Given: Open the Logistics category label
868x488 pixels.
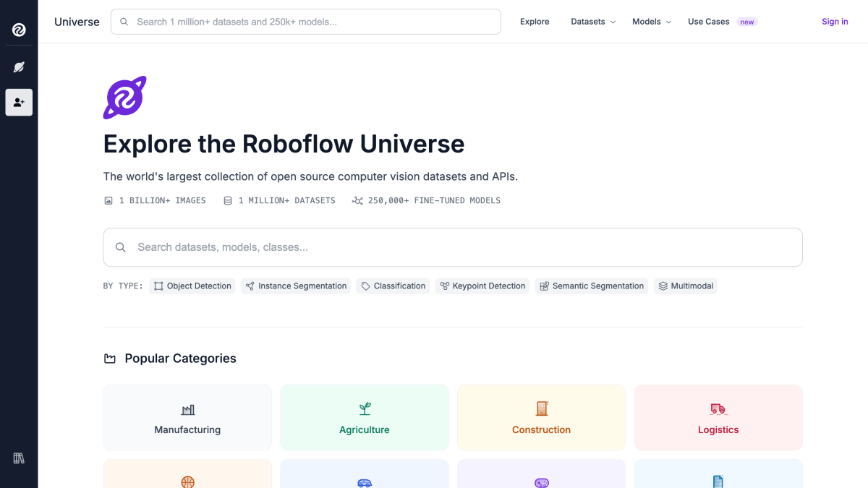Looking at the screenshot, I should pos(718,429).
